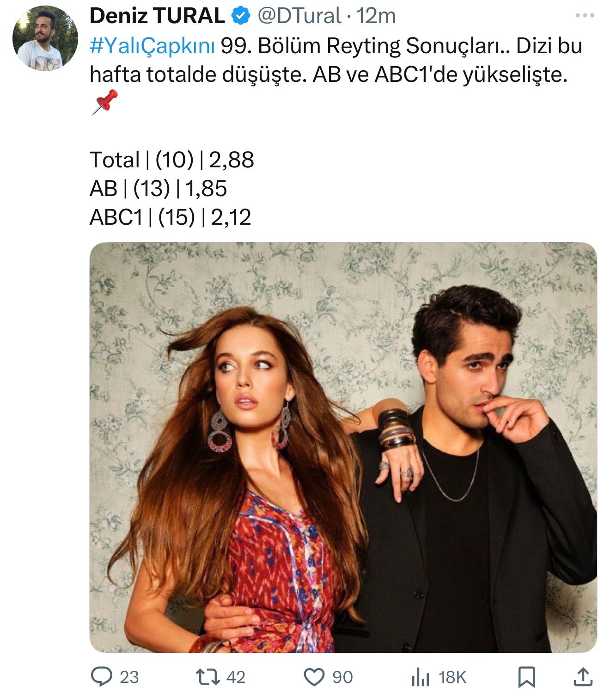Screen dimensions: 610x700
Task: Open the Deniz TURAL display name link
Action: click(157, 16)
